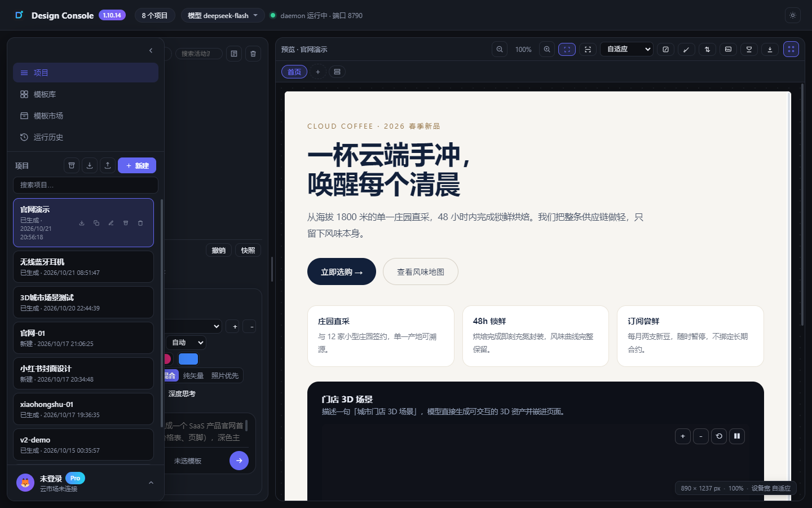Expand the account menu chevron
The height and width of the screenshot is (508, 812).
tap(151, 483)
